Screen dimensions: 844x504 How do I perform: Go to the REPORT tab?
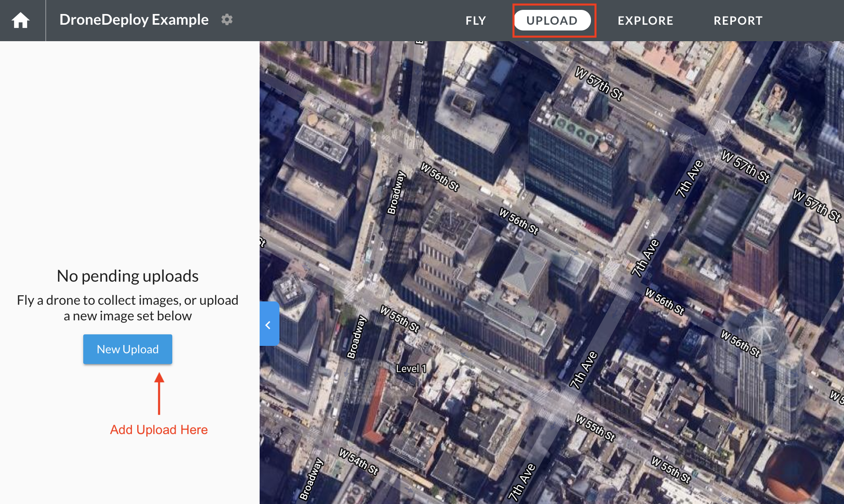pyautogui.click(x=738, y=21)
